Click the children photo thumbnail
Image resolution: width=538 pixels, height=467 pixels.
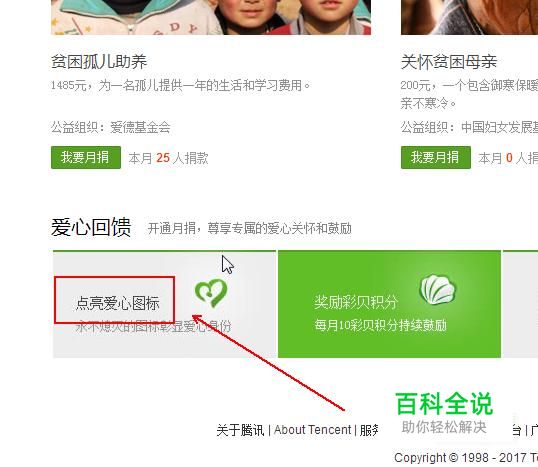click(x=211, y=17)
